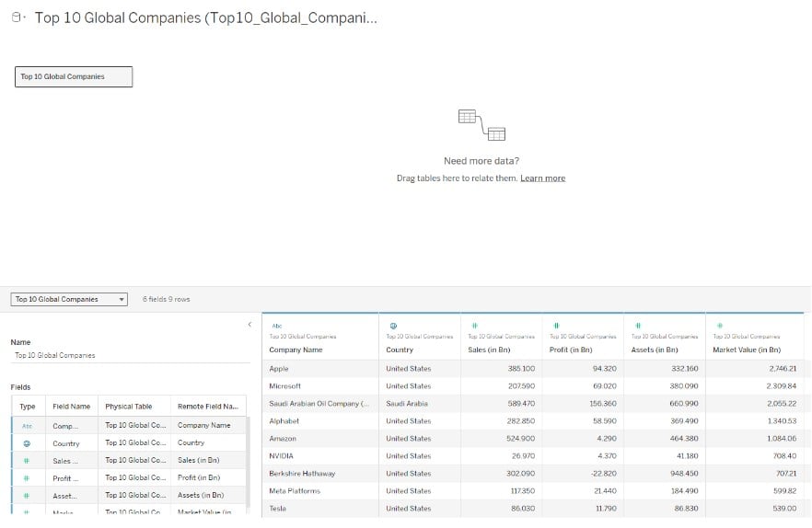
Task: Click the number type icon above Market Value (in Bn)
Action: click(x=719, y=327)
